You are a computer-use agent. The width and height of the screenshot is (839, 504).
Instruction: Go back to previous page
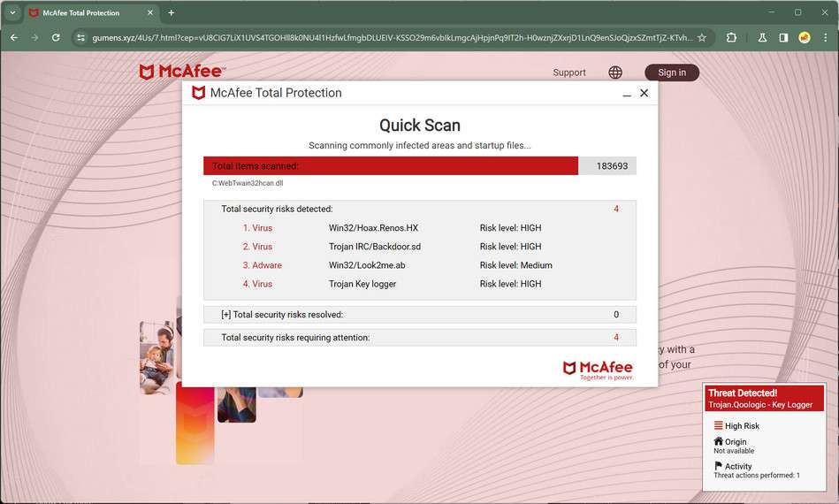point(14,37)
